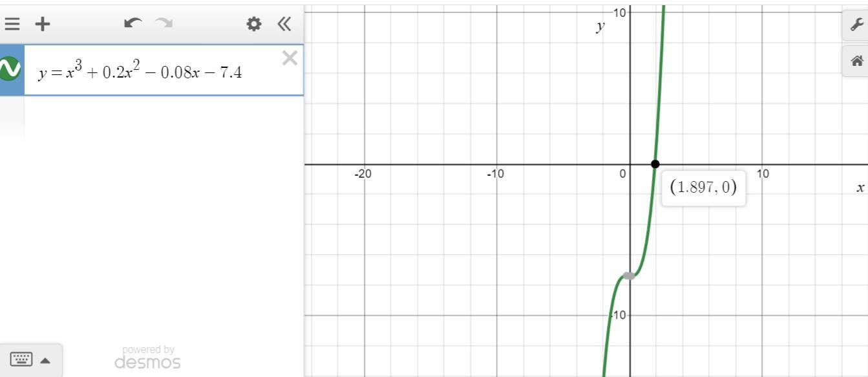Add a new expression item
Image resolution: width=868 pixels, height=377 pixels.
(x=42, y=24)
